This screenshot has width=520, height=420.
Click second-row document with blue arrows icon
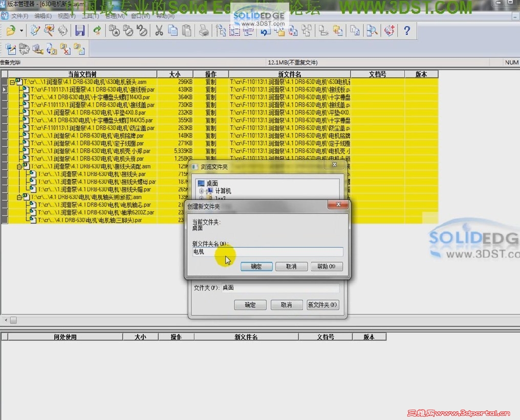[52, 49]
